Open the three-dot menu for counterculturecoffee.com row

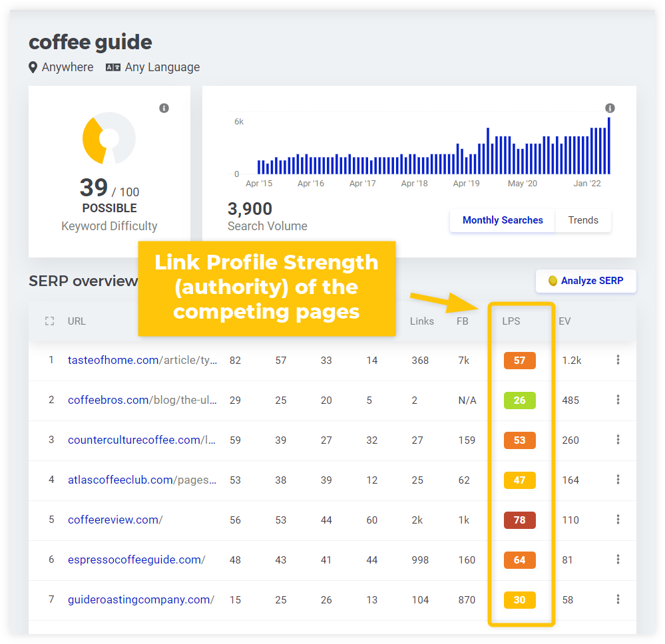click(618, 440)
